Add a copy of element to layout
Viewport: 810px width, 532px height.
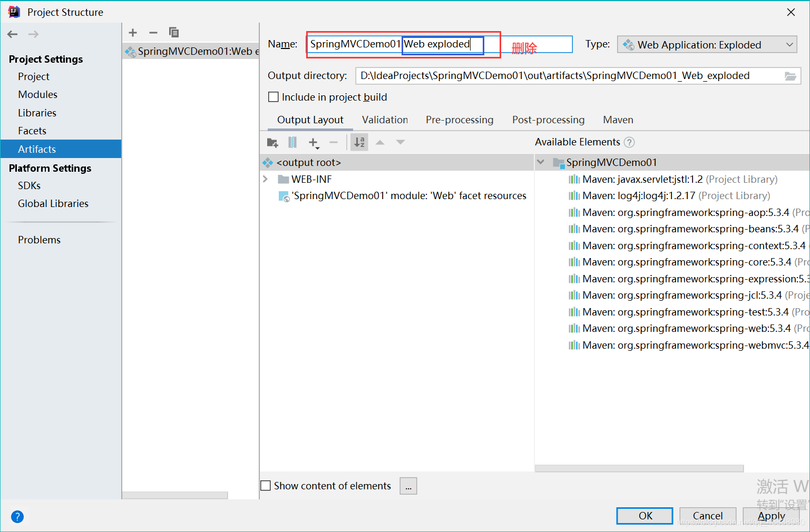[x=314, y=143]
